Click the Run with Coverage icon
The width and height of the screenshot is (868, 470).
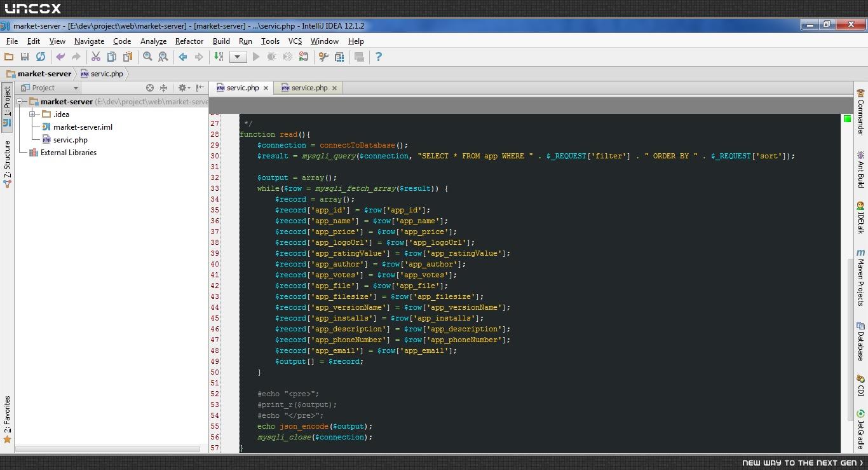click(288, 57)
